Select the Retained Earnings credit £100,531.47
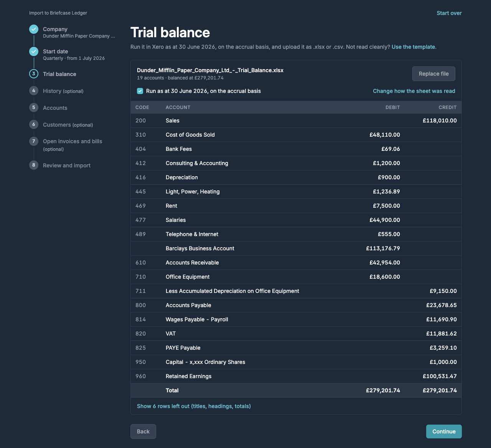The width and height of the screenshot is (491, 448). click(x=440, y=376)
